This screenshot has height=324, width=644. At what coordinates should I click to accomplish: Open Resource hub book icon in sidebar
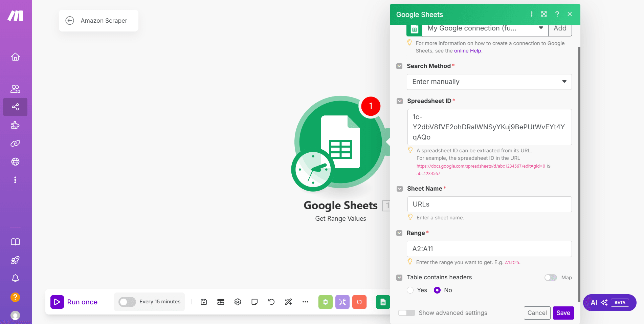(15, 242)
